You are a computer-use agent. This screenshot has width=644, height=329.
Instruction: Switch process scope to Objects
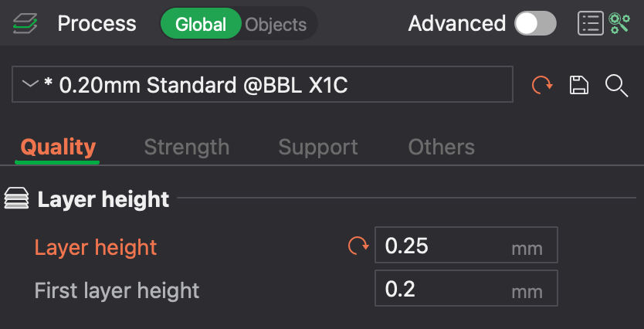(276, 24)
